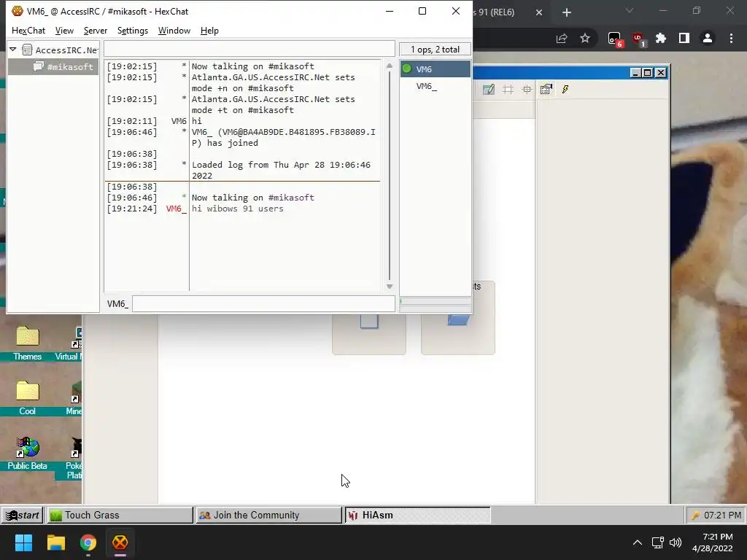
Task: Minimize the inner HiAsm window
Action: click(x=635, y=72)
